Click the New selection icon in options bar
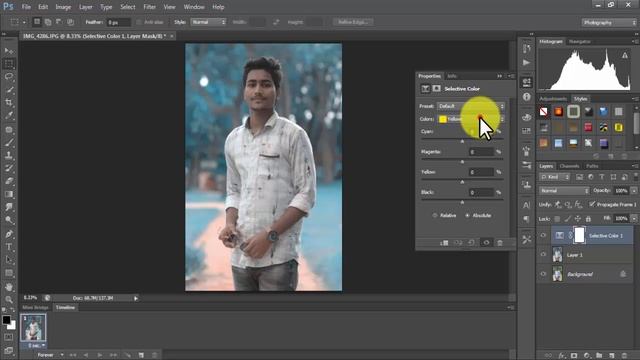The image size is (640, 360). click(37, 22)
